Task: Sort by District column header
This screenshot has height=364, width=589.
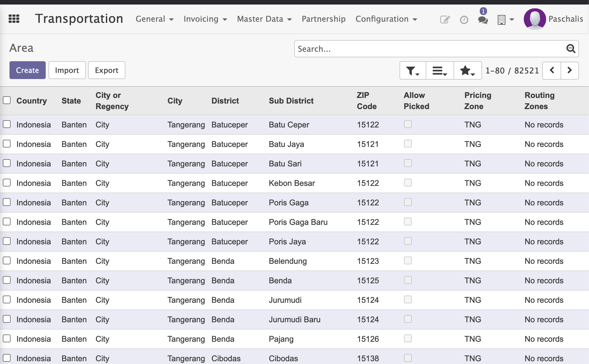Action: pos(225,101)
